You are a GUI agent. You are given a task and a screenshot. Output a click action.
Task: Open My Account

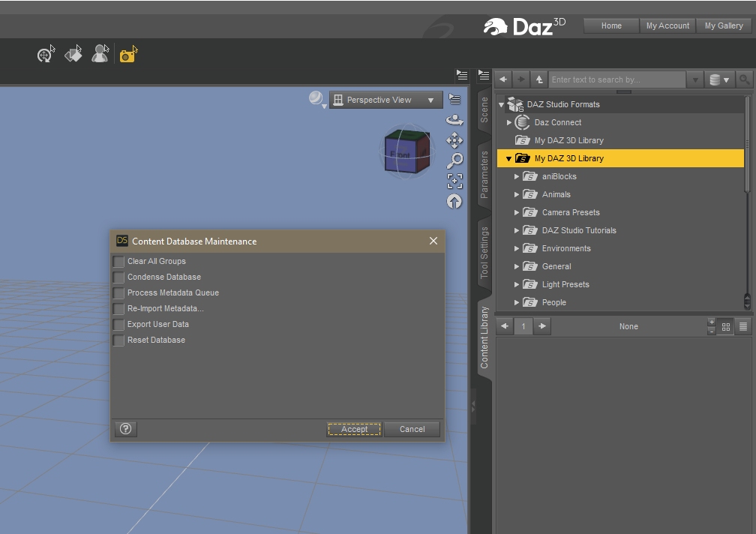(x=667, y=25)
